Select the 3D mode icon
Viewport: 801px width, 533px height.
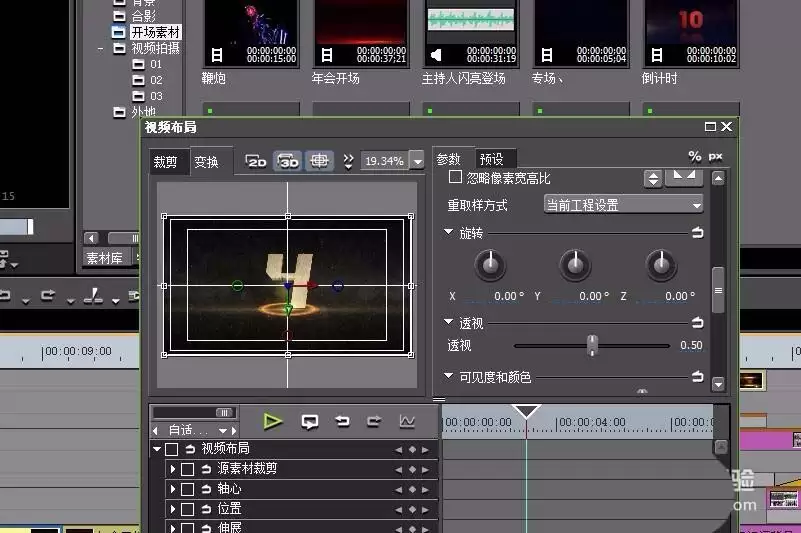[x=288, y=161]
